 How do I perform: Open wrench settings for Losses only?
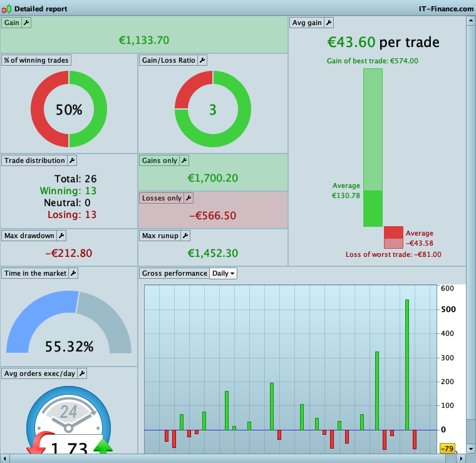[189, 198]
